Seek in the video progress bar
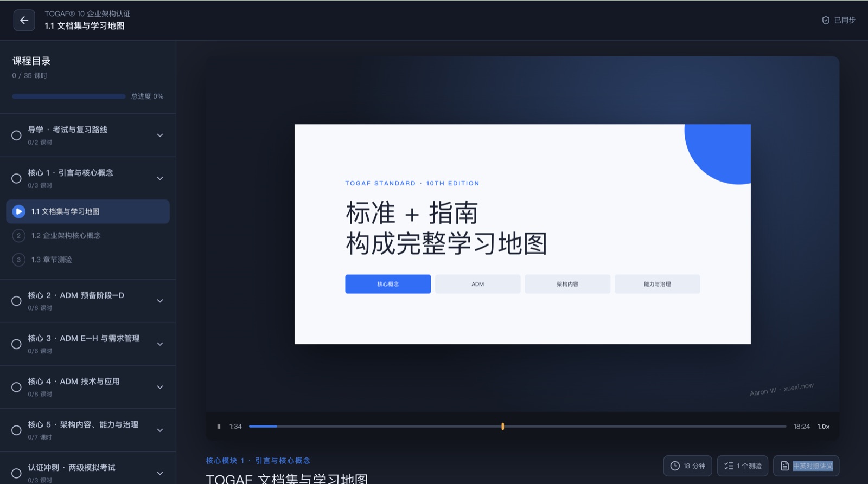 (518, 427)
